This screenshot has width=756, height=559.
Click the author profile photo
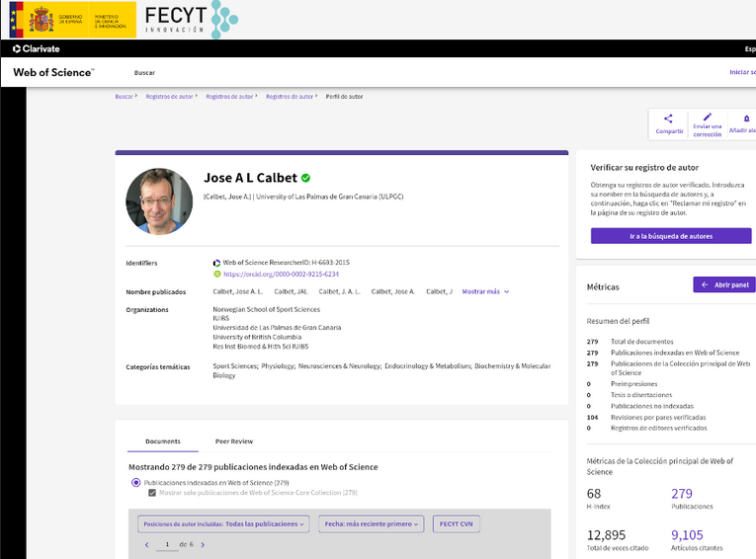pyautogui.click(x=159, y=201)
